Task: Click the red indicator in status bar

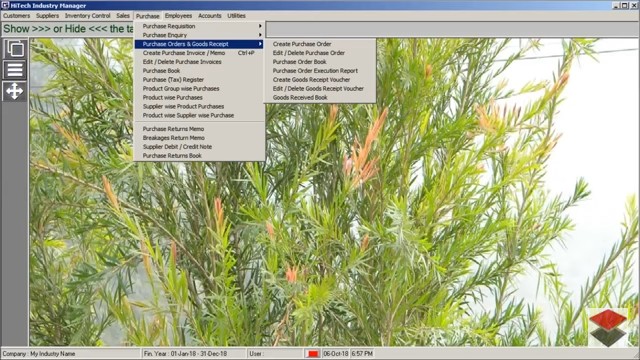Action: (x=313, y=354)
